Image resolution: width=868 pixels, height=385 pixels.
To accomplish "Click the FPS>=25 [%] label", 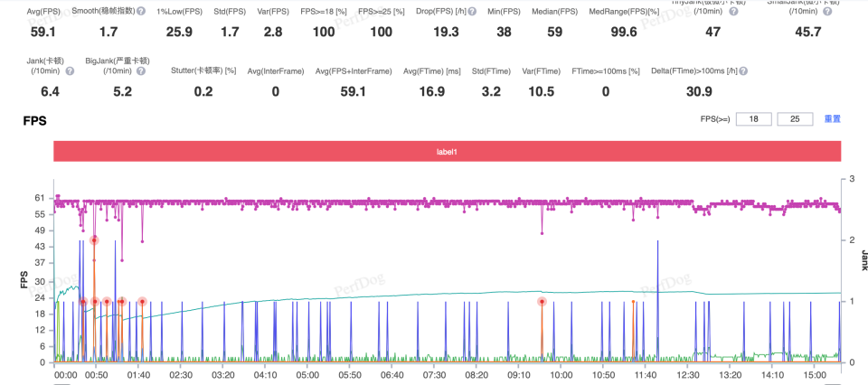I will pos(382,11).
